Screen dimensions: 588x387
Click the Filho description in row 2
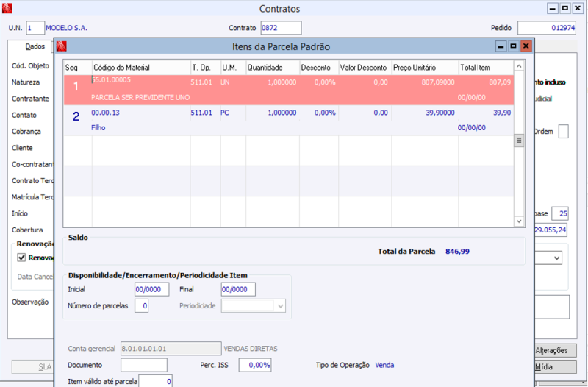(98, 127)
